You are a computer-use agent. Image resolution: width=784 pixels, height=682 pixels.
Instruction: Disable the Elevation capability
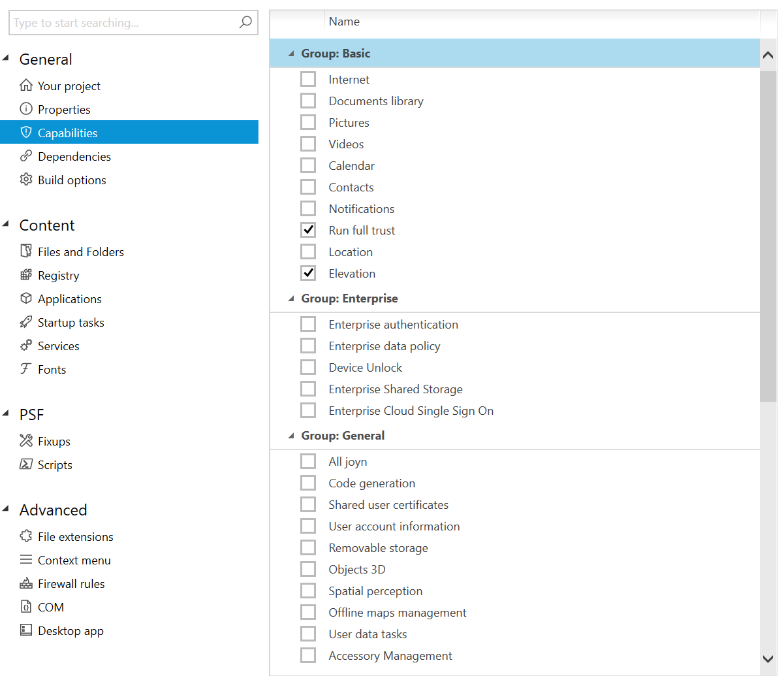307,272
